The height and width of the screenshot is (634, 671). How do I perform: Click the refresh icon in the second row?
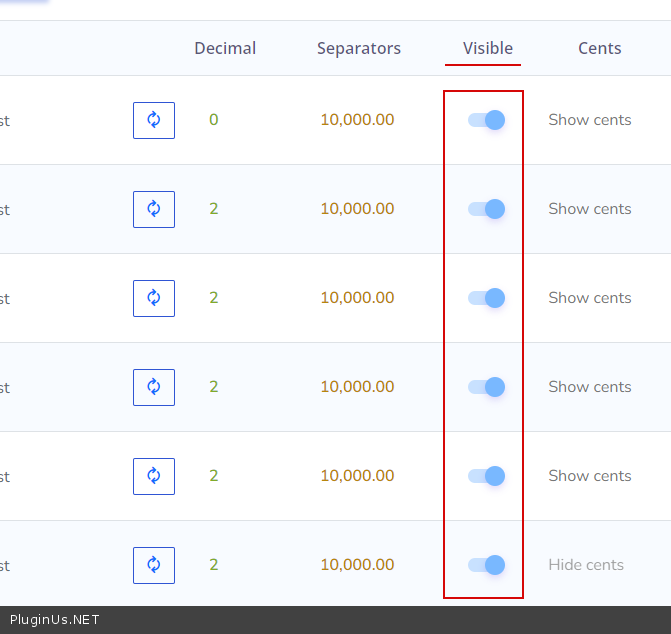click(x=154, y=209)
